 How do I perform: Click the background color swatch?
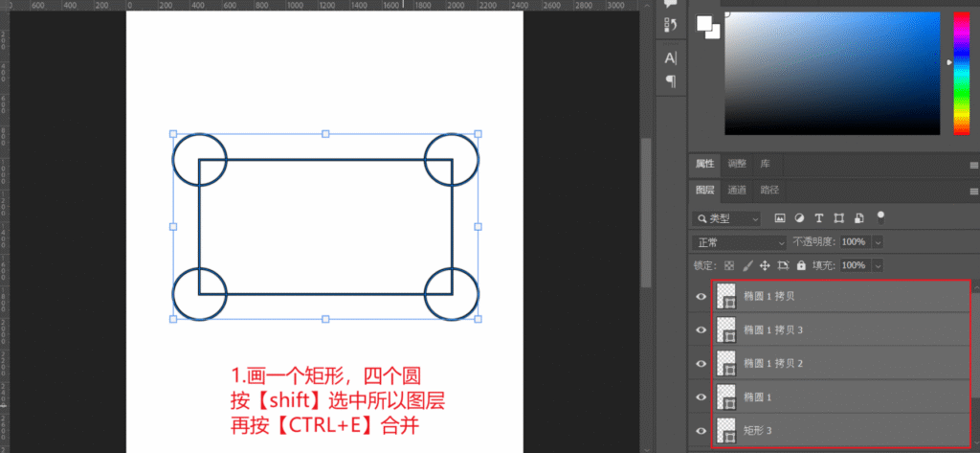click(714, 32)
